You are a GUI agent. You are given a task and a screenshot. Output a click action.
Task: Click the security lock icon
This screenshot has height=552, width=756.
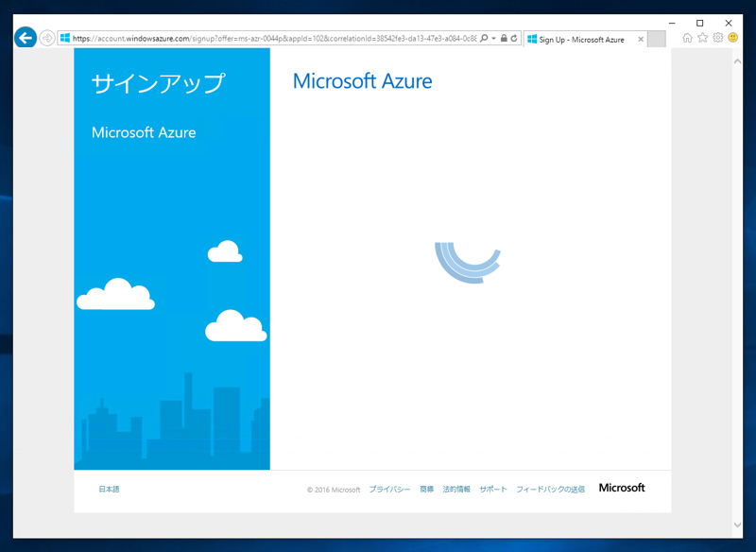pyautogui.click(x=504, y=38)
